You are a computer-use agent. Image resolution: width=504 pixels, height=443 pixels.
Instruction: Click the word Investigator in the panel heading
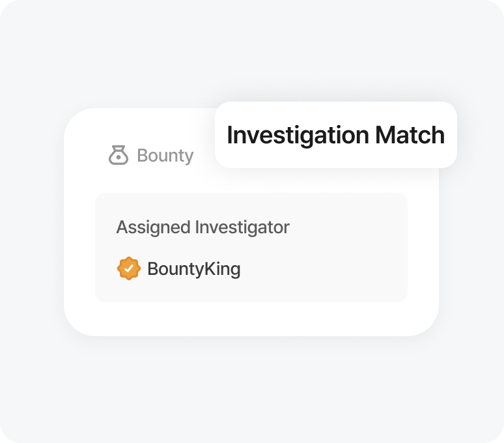coord(242,227)
